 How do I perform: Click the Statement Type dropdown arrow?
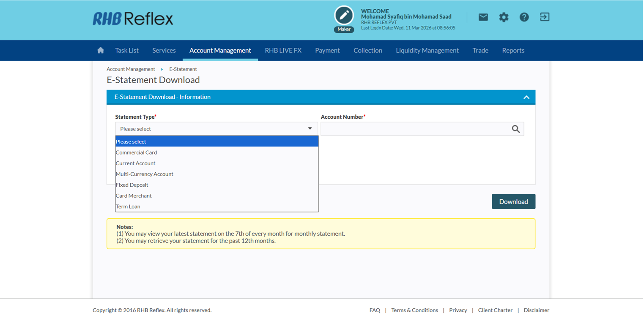pos(310,129)
